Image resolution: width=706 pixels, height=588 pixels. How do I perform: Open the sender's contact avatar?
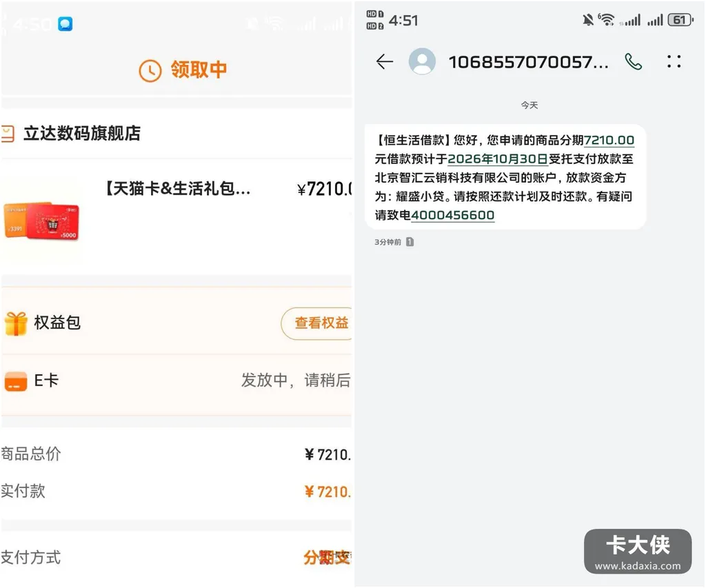[422, 61]
